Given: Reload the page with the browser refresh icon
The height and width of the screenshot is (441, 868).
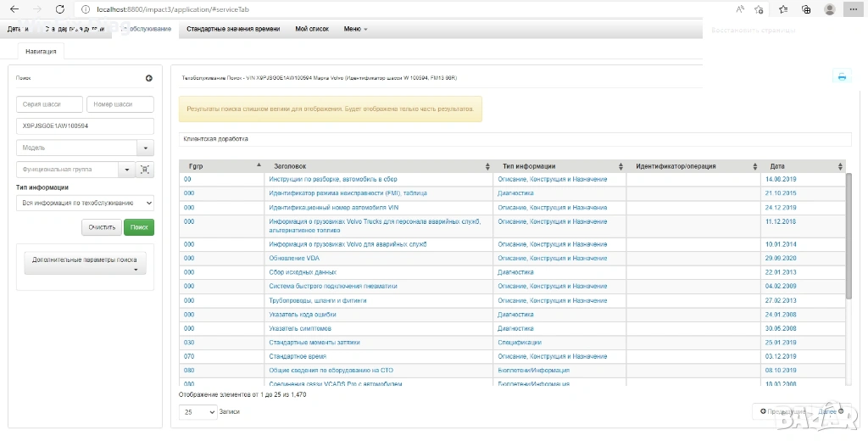Looking at the screenshot, I should (x=59, y=8).
